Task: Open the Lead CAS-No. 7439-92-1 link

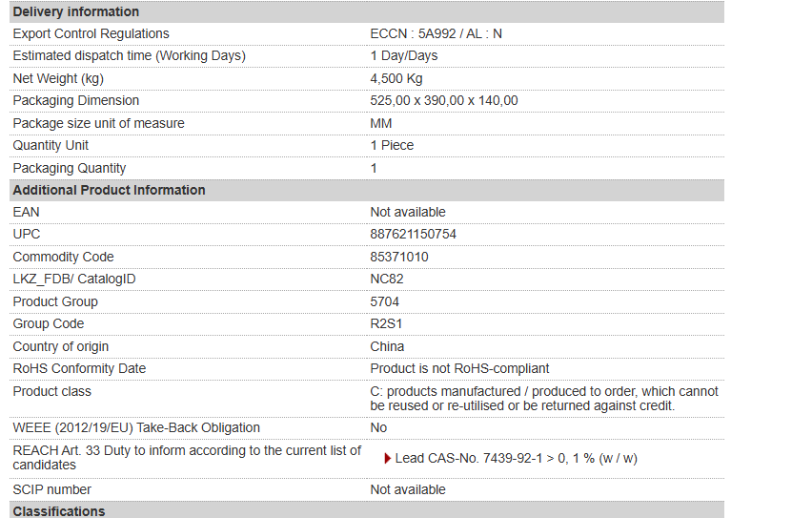Action: [x=516, y=459]
